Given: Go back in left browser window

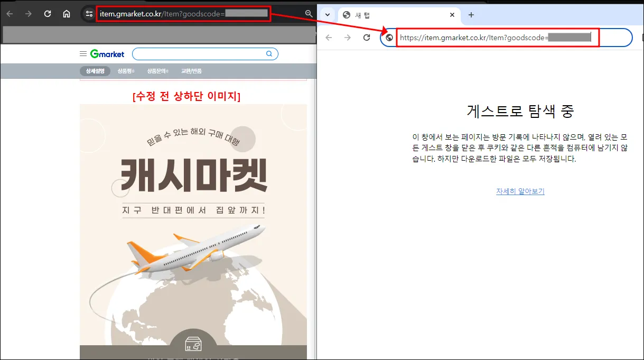Looking at the screenshot, I should tap(10, 14).
